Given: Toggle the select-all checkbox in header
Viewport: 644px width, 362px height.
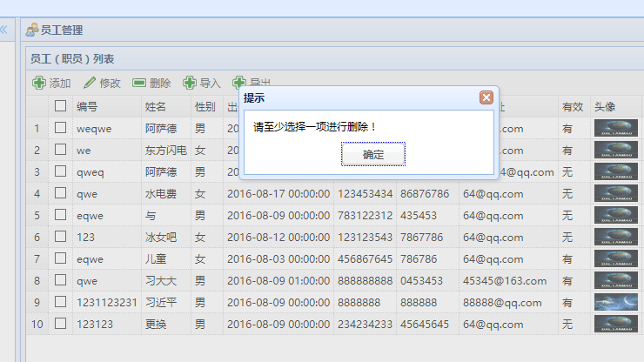Looking at the screenshot, I should click(x=60, y=106).
